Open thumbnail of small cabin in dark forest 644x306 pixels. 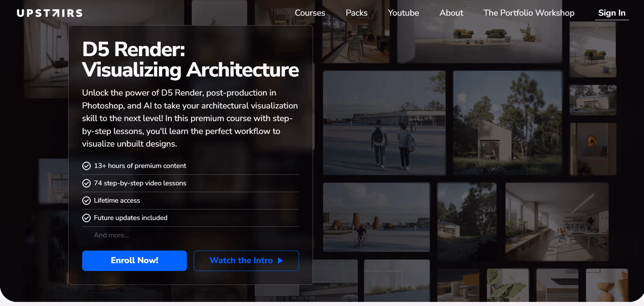tap(467, 222)
